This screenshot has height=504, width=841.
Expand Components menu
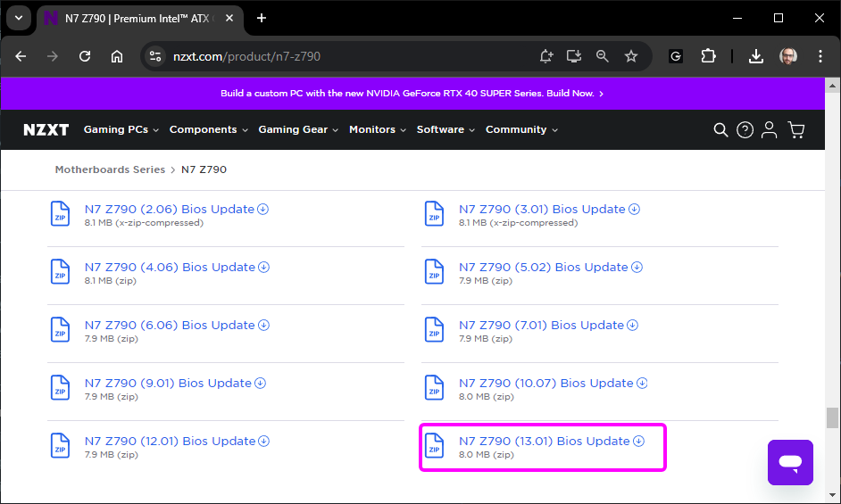coord(209,129)
